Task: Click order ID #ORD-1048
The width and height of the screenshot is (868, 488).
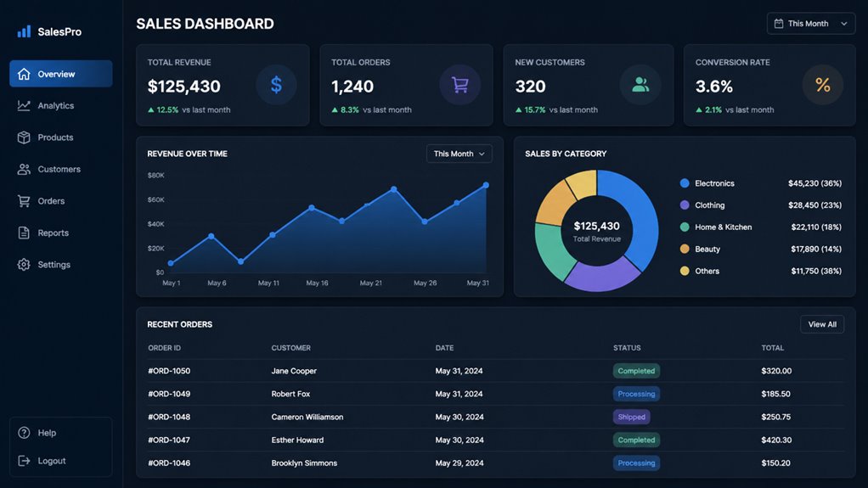Action: pyautogui.click(x=169, y=418)
